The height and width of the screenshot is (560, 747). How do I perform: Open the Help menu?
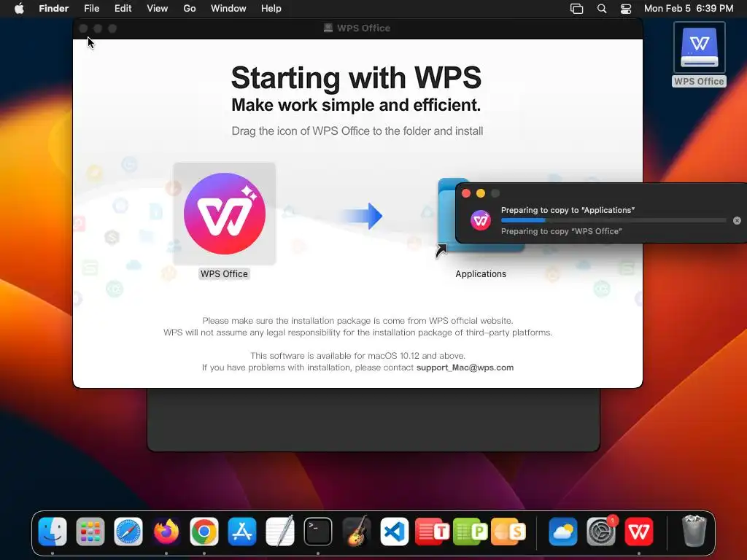271,9
